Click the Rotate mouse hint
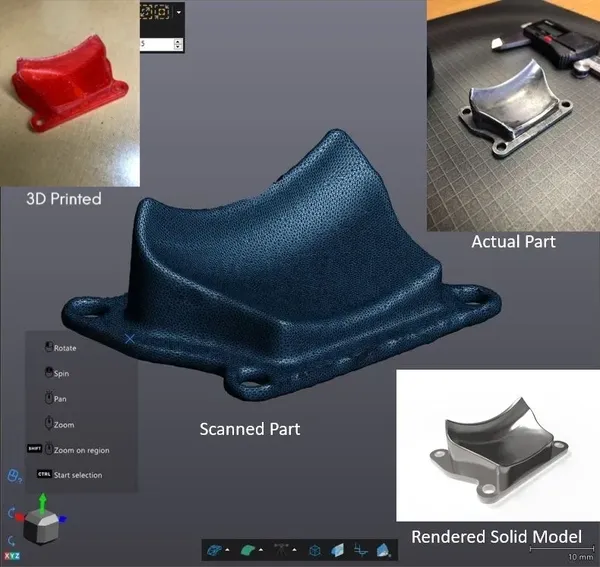Image resolution: width=600 pixels, height=567 pixels. tap(60, 347)
